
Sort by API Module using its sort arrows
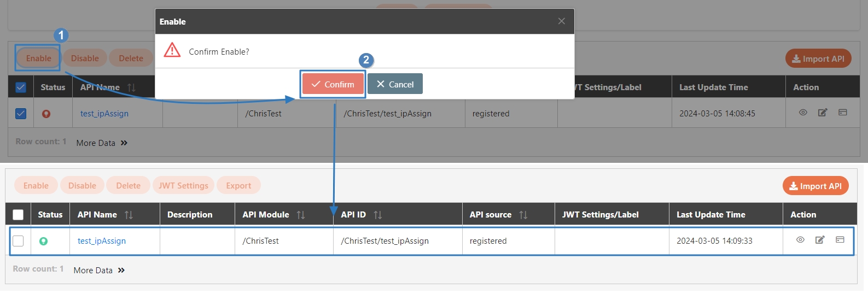coord(301,215)
